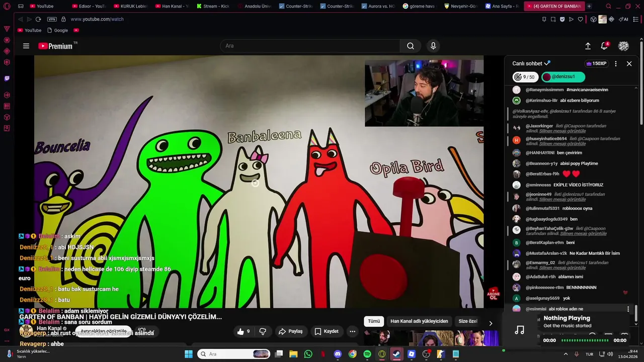
Task: Switch to the Ana Sayfa tab
Action: (502, 7)
